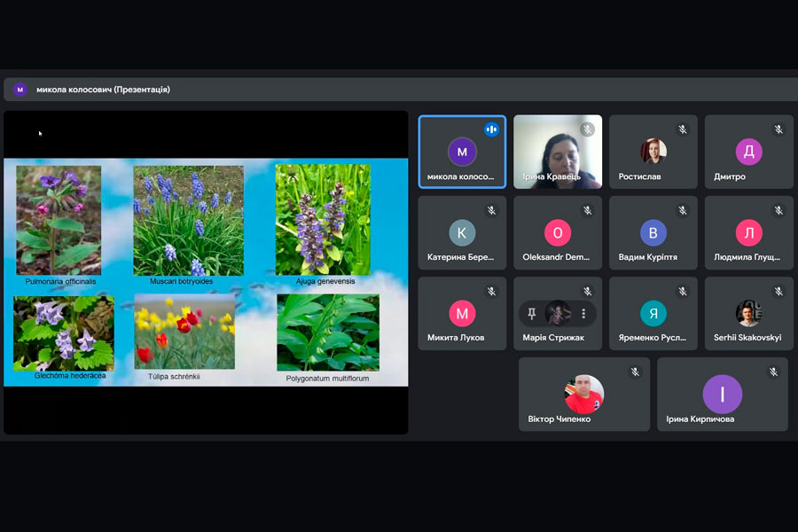
Task: Click Ірина Кравець's live video tile
Action: click(x=557, y=151)
